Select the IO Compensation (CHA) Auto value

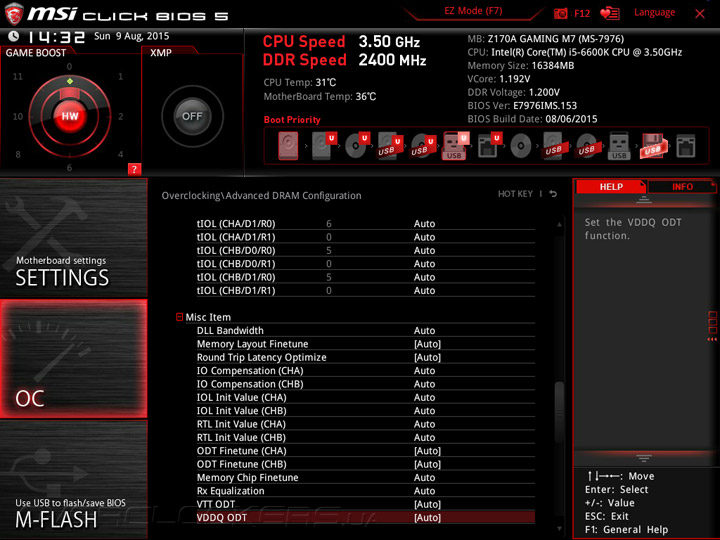pos(424,371)
